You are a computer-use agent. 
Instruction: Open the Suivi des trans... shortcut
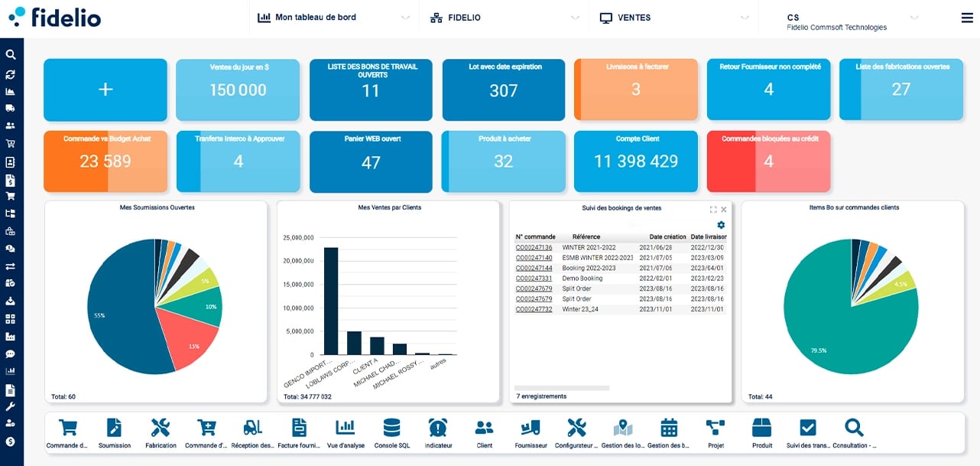[808, 433]
